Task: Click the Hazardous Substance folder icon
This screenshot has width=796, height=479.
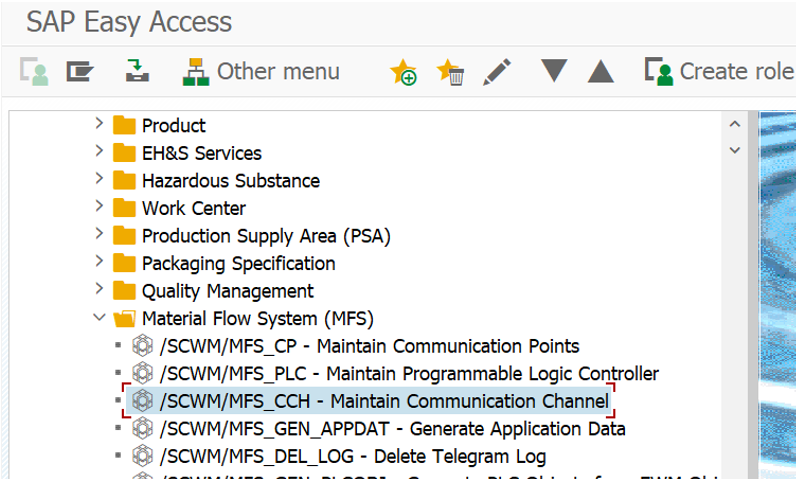Action: tap(124, 180)
